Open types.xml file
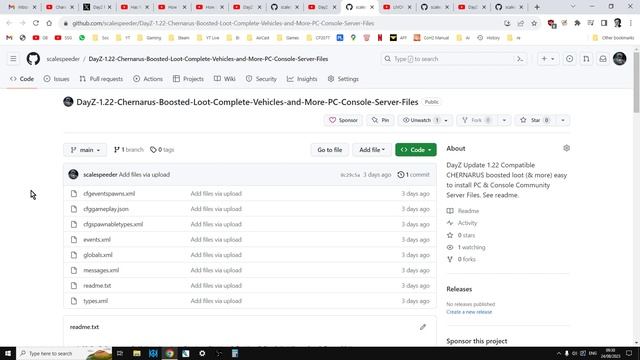This screenshot has height=360, width=640. (96, 301)
